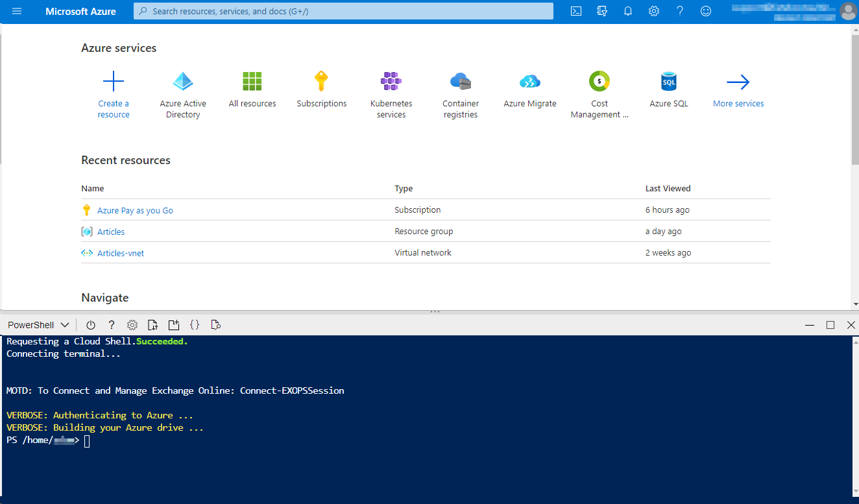Select the "6 hours ago" cell
Screen dimensions: 859x504
point(667,210)
